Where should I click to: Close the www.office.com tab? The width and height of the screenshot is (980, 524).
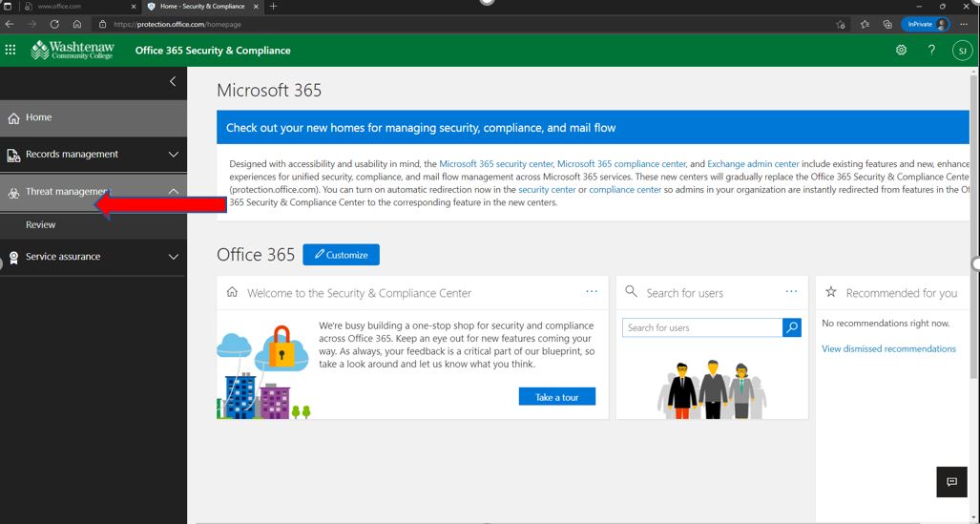coord(134,7)
